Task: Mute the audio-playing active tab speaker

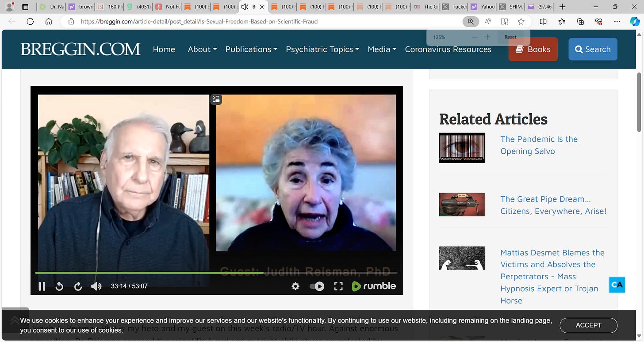Action: (245, 7)
